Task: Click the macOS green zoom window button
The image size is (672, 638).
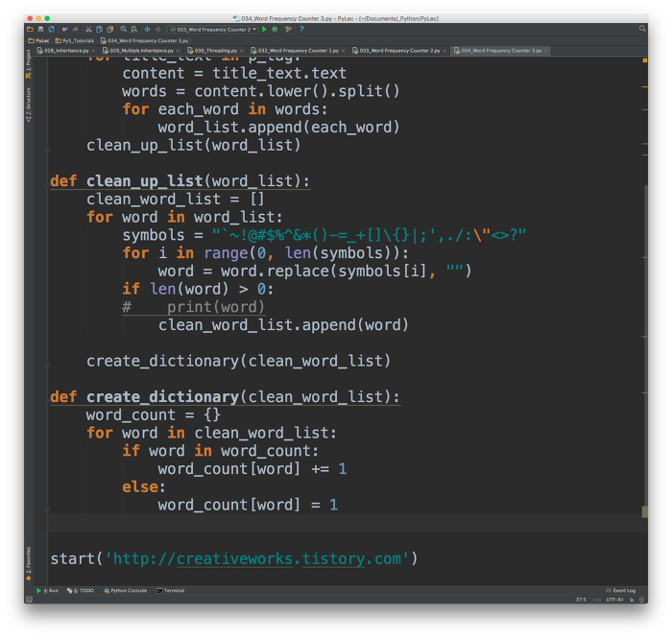Action: point(47,18)
